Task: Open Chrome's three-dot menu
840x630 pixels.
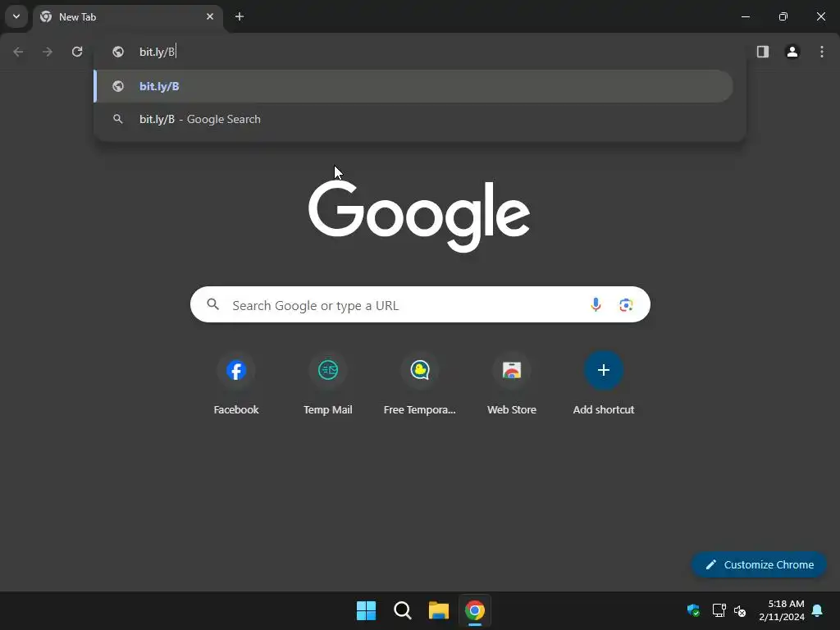Action: click(x=822, y=52)
